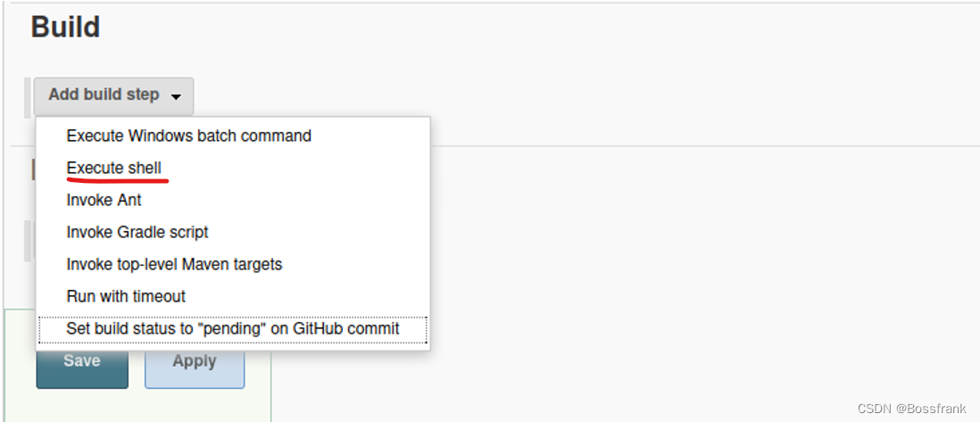Screen dimensions: 980x422
Task: Click the Add build step caret arrow
Action: [176, 97]
